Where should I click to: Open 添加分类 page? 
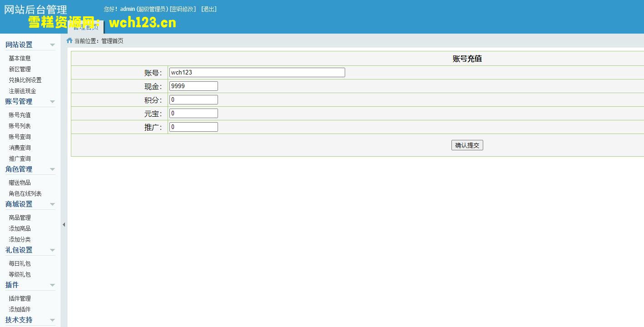pyautogui.click(x=20, y=239)
